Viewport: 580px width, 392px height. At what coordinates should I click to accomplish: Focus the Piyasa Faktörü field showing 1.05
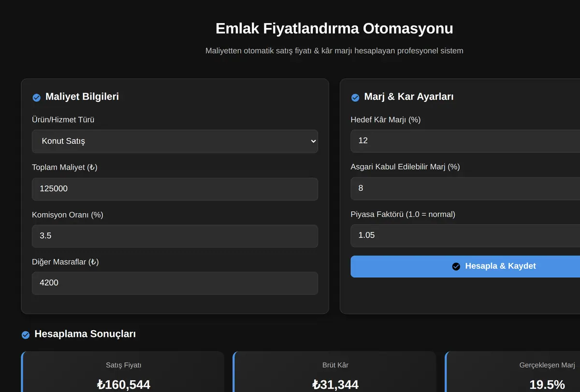(465, 235)
